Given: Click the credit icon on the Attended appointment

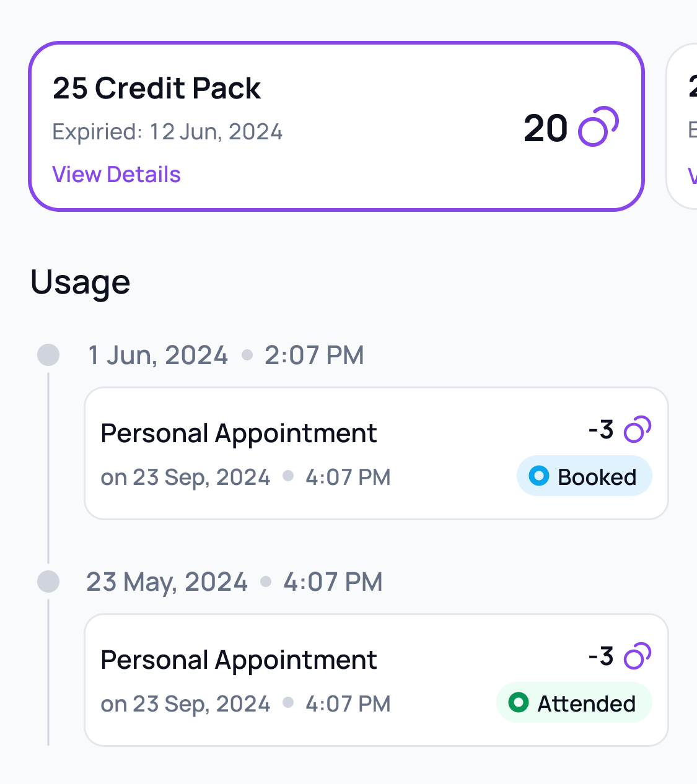Looking at the screenshot, I should coord(637,656).
